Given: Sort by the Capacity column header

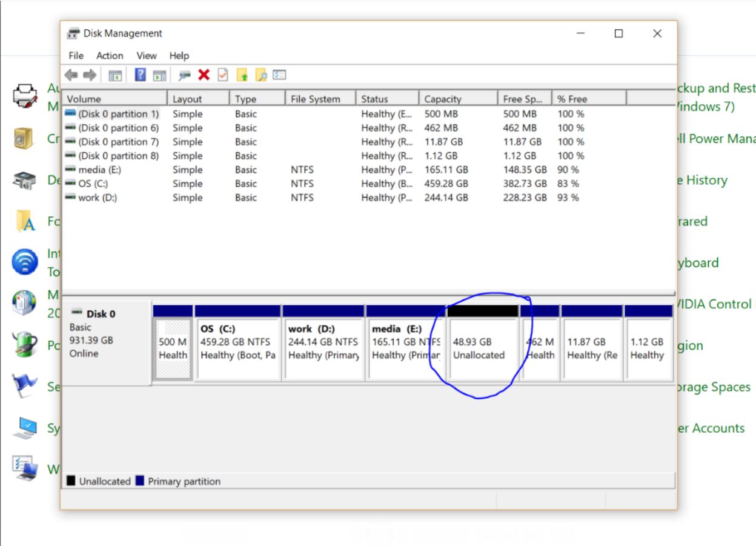Looking at the screenshot, I should tap(458, 99).
